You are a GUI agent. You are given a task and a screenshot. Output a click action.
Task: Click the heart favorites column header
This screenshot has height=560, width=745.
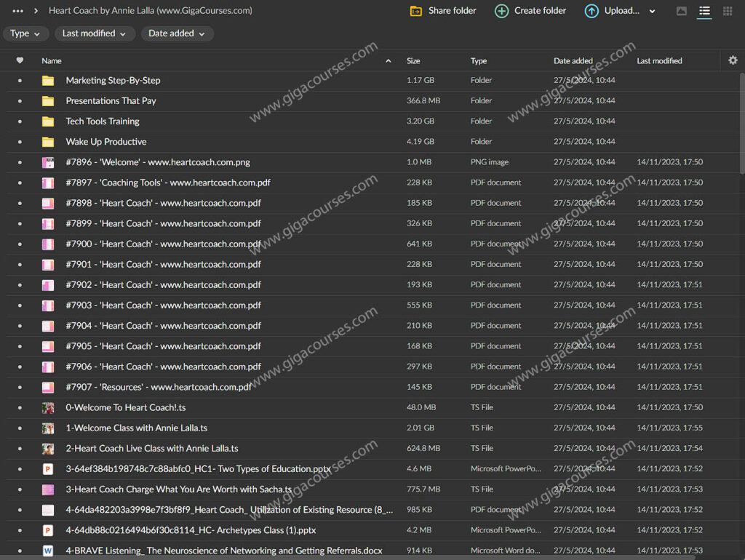[x=20, y=60]
